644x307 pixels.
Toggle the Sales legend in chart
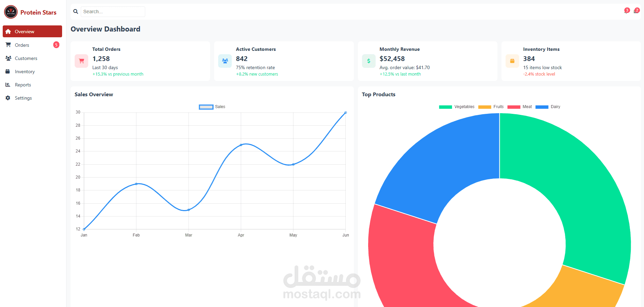212,107
